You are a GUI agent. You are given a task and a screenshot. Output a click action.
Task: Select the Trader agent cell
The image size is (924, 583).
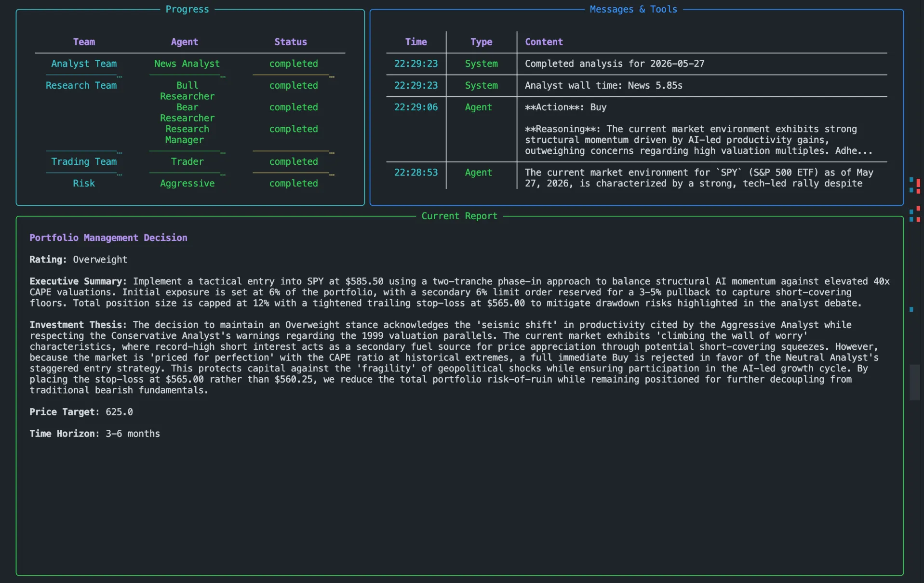187,161
